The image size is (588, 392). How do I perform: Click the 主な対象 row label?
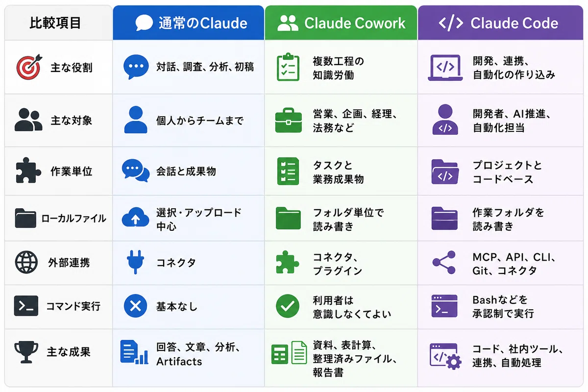coord(72,121)
